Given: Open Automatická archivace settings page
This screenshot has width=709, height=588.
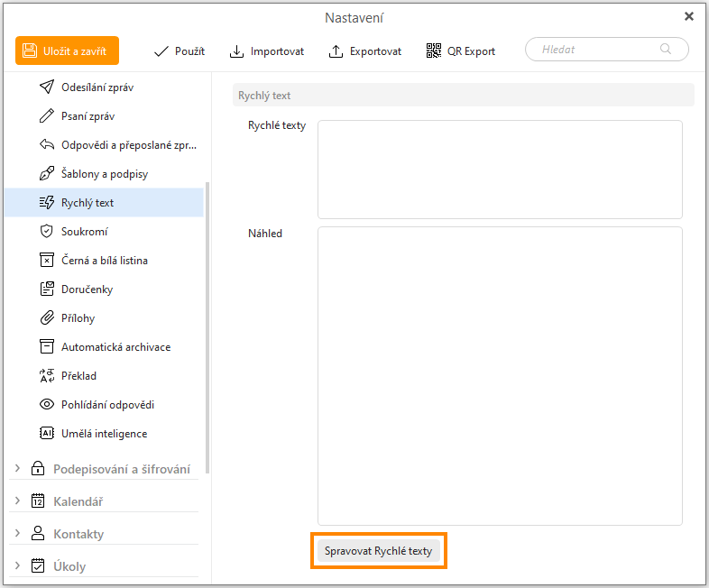Looking at the screenshot, I should coord(115,347).
